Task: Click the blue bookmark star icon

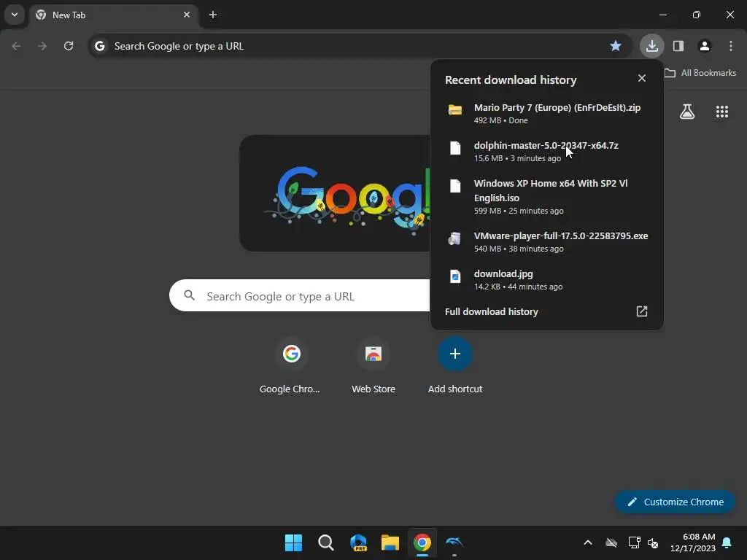Action: coord(616,46)
